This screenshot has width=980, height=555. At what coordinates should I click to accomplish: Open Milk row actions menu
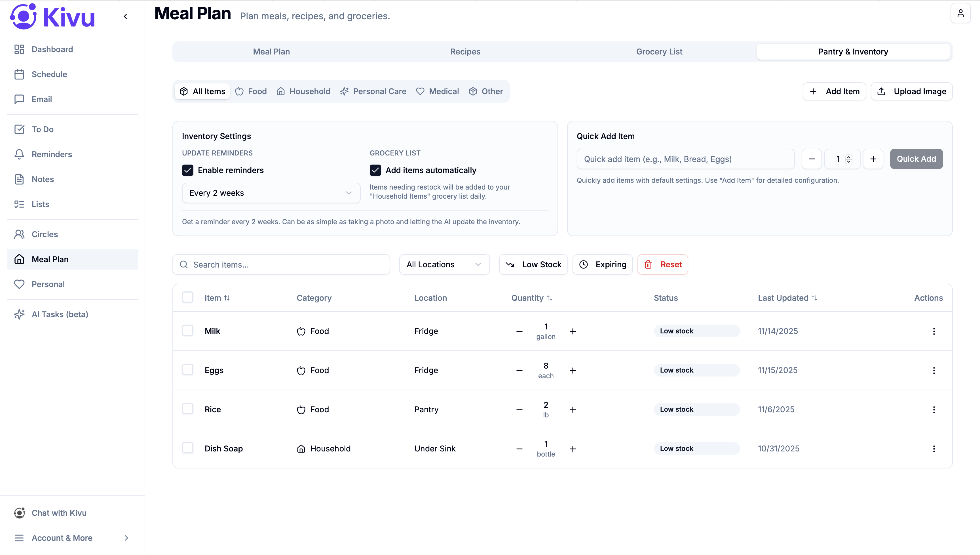tap(933, 331)
